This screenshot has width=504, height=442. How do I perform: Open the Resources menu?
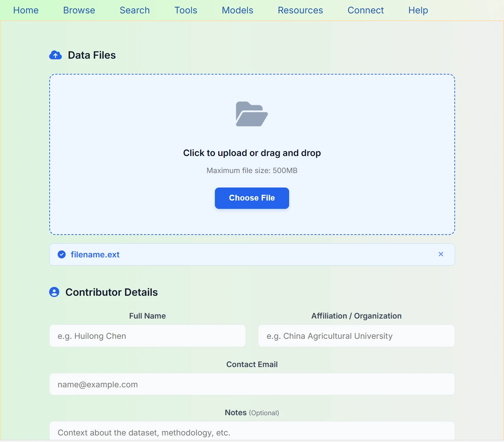pyautogui.click(x=300, y=10)
